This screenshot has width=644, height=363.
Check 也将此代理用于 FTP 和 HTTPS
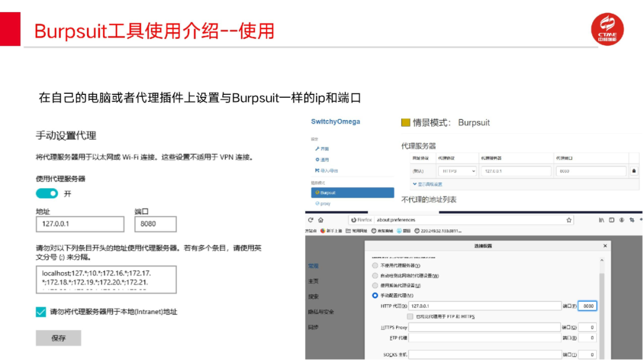click(410, 316)
